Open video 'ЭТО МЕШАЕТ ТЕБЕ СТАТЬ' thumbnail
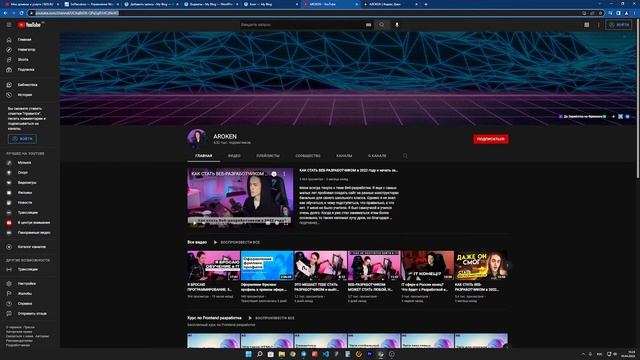Screen dimensions: 640x360 (320, 265)
